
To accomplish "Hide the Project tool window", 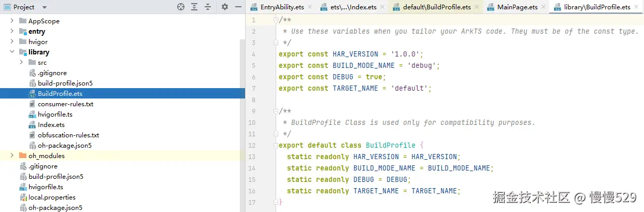I will click(238, 7).
